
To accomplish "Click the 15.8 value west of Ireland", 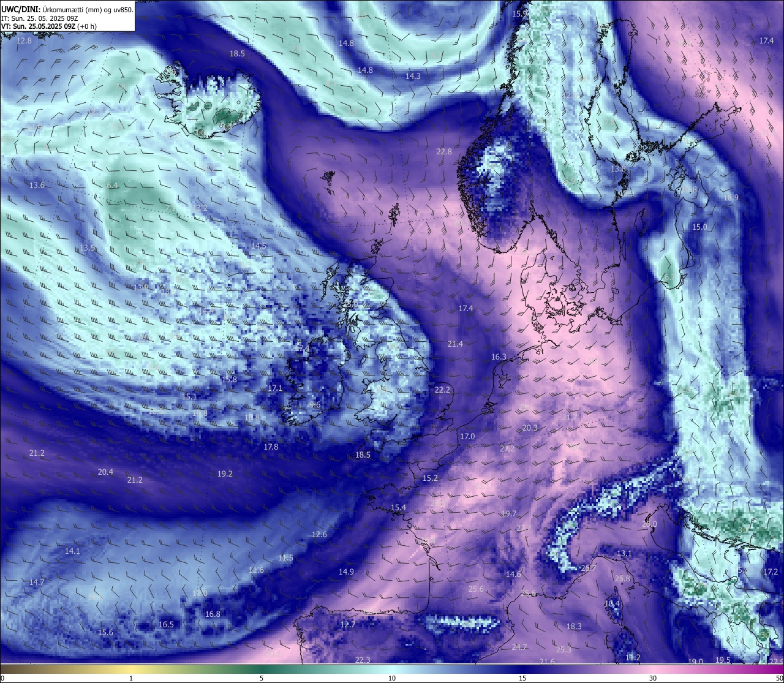I will click(x=229, y=380).
